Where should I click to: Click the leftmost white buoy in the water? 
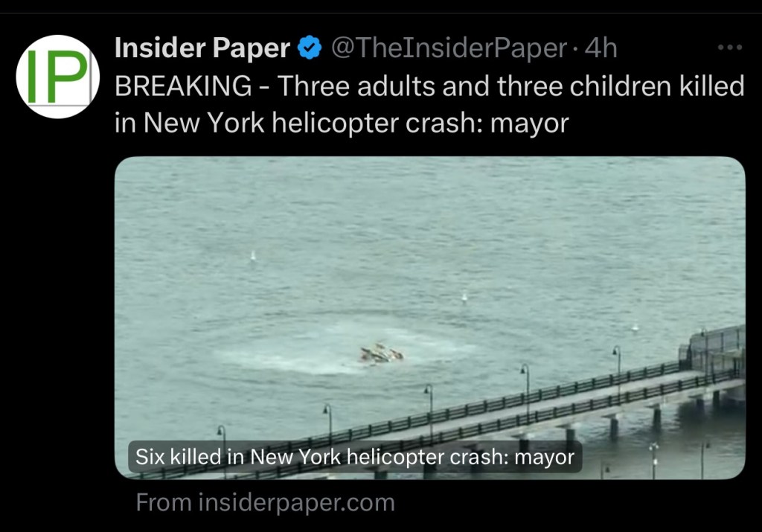tap(253, 255)
